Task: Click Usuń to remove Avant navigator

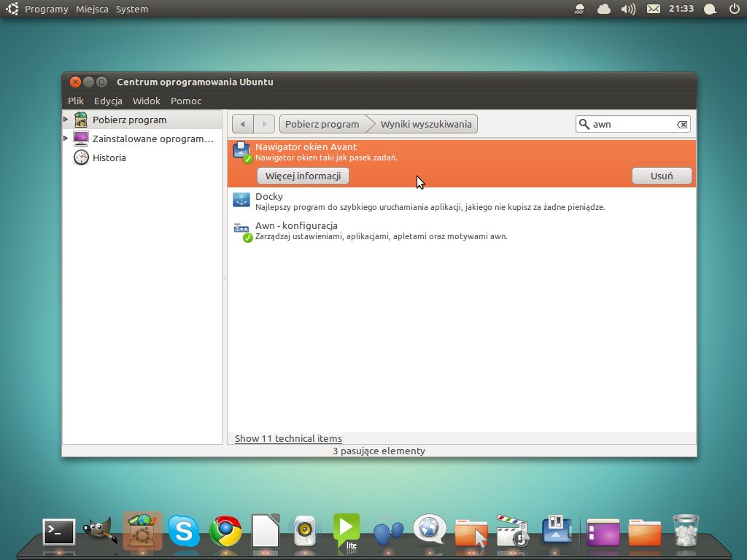Action: 662,176
